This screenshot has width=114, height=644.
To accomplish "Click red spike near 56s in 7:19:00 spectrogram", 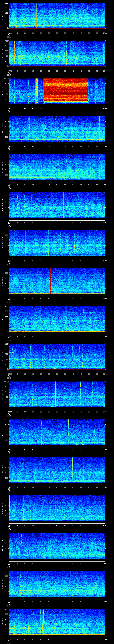I will [99, 129].
